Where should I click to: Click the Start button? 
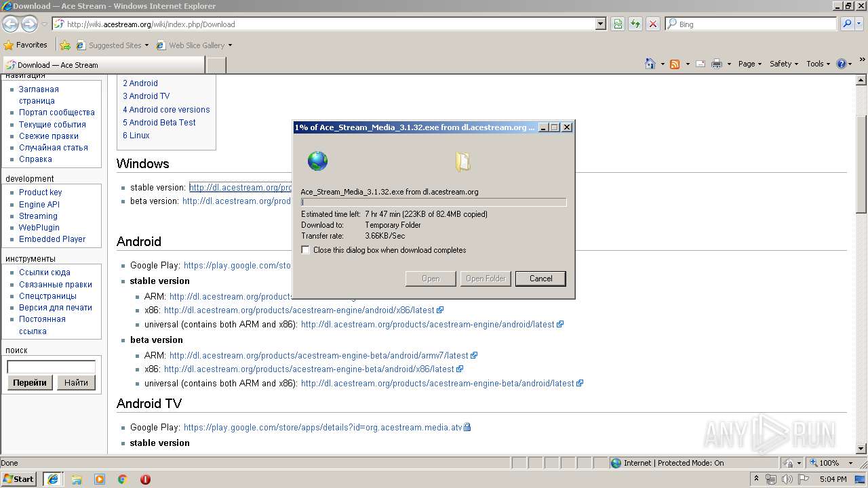pos(19,479)
